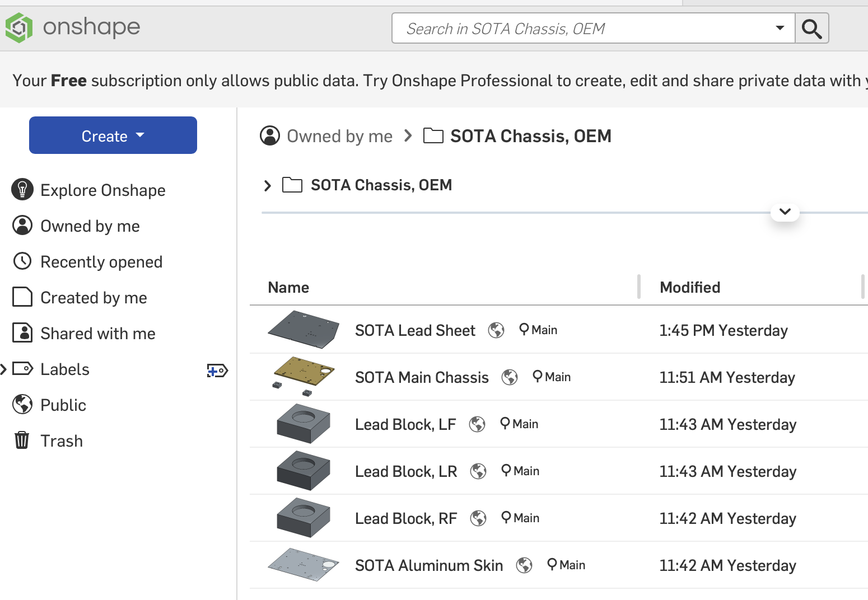Sort by Modified column header
This screenshot has height=600, width=868.
(690, 288)
